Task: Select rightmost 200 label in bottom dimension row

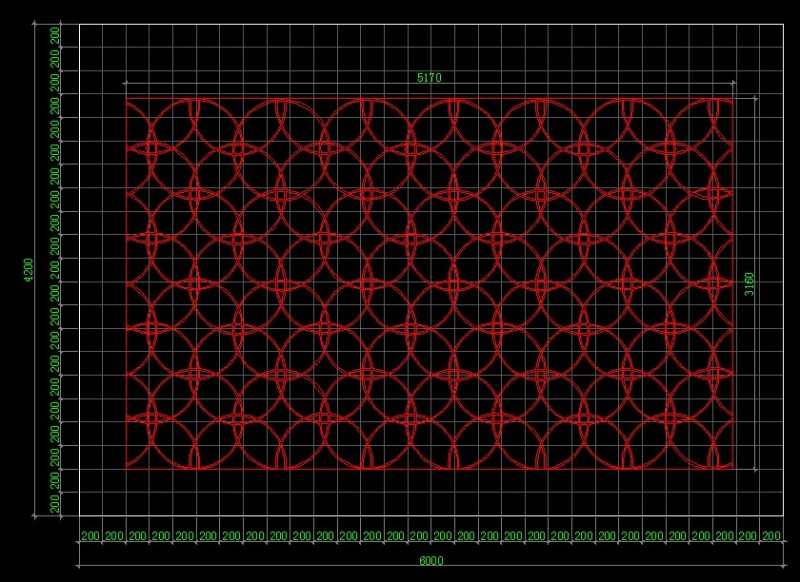Action: coord(771,536)
